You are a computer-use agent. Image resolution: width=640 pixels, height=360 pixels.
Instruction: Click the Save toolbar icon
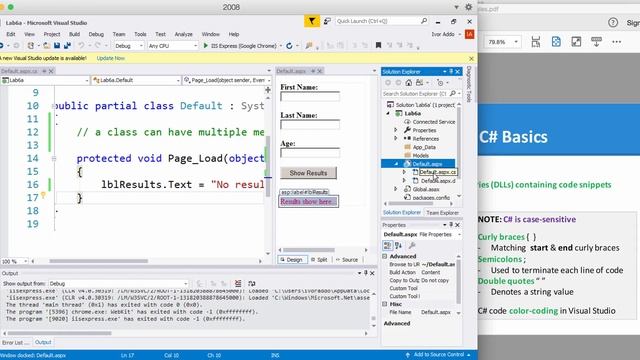57,46
